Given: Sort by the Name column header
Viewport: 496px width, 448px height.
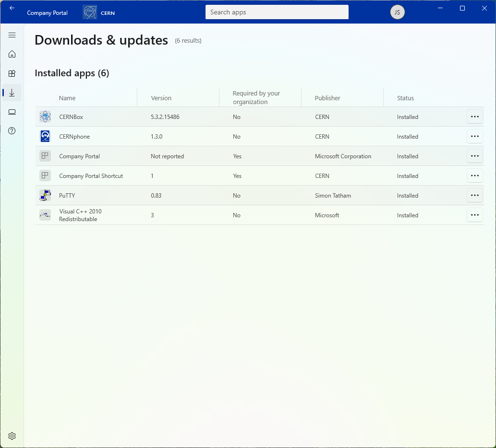Looking at the screenshot, I should pyautogui.click(x=67, y=98).
